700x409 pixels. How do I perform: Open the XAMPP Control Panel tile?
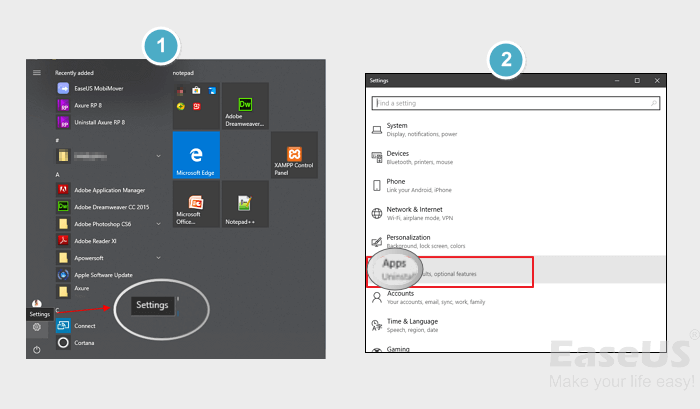tap(294, 155)
